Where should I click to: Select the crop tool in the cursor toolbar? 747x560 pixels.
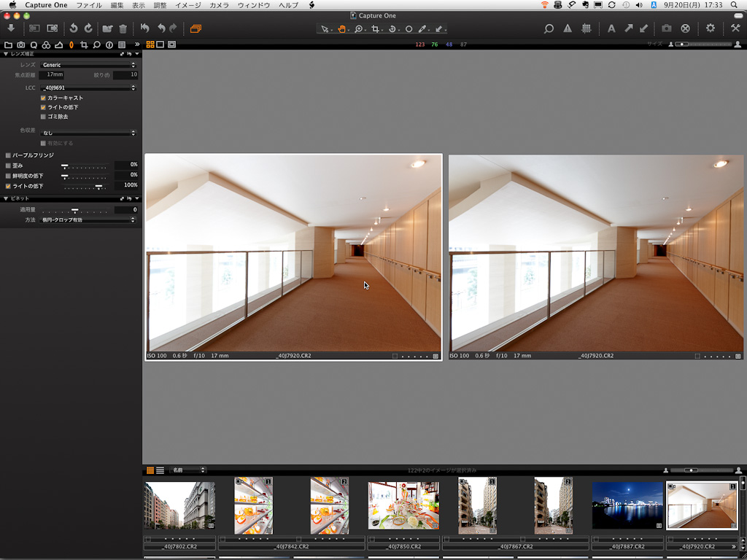[376, 29]
